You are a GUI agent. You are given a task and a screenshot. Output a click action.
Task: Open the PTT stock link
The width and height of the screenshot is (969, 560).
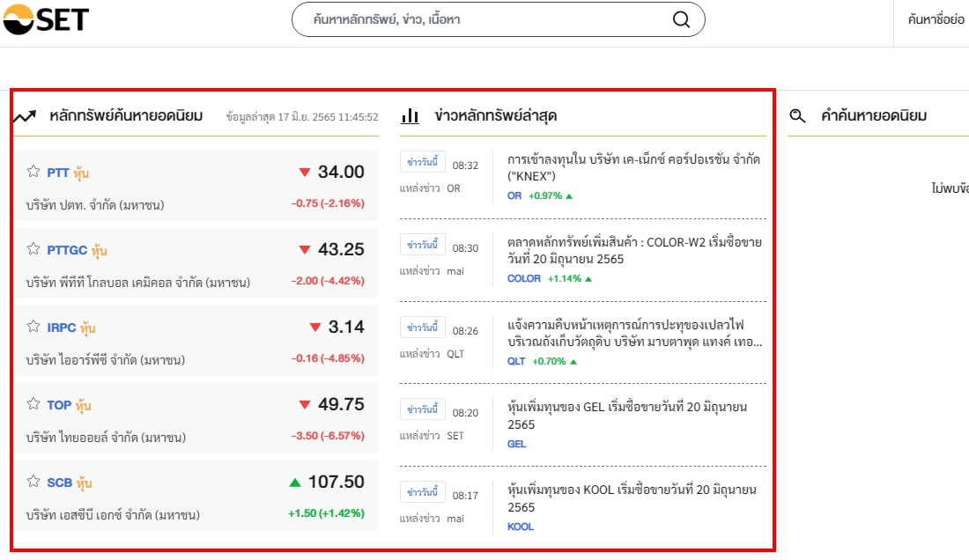[58, 173]
